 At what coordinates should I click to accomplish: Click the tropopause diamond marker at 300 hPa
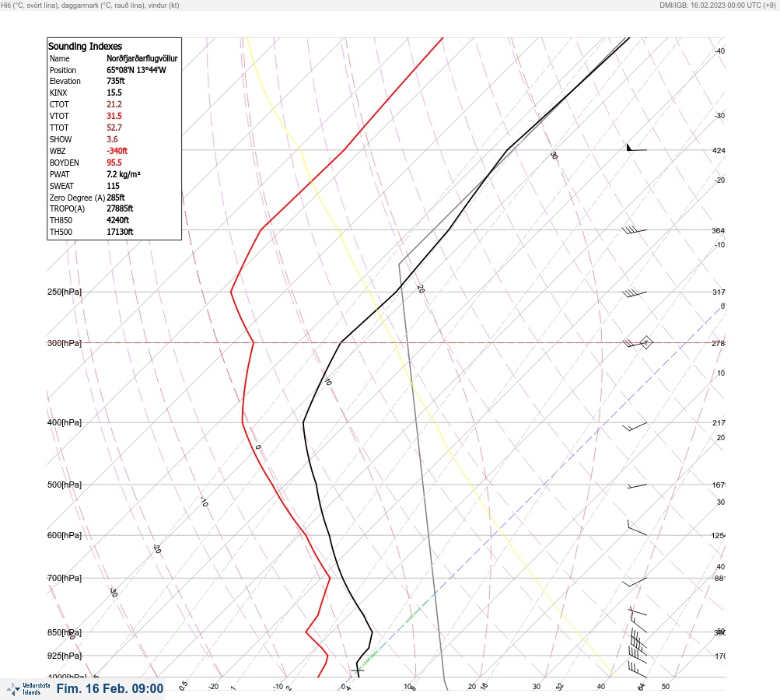pos(645,342)
